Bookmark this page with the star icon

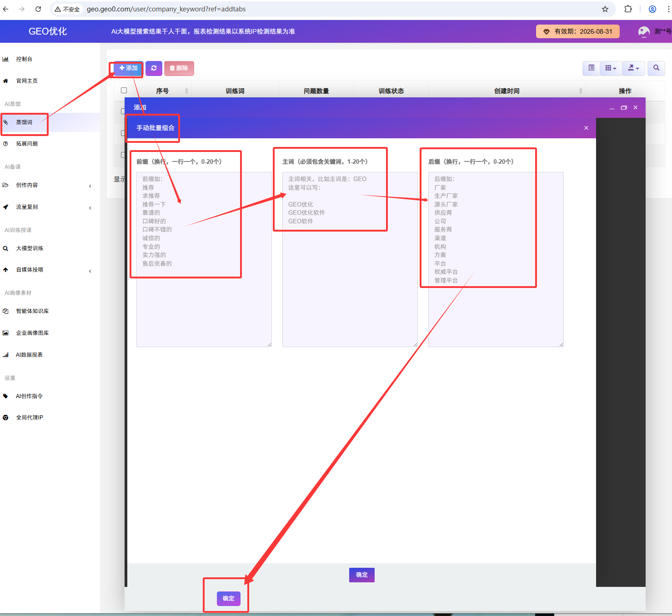[x=605, y=9]
